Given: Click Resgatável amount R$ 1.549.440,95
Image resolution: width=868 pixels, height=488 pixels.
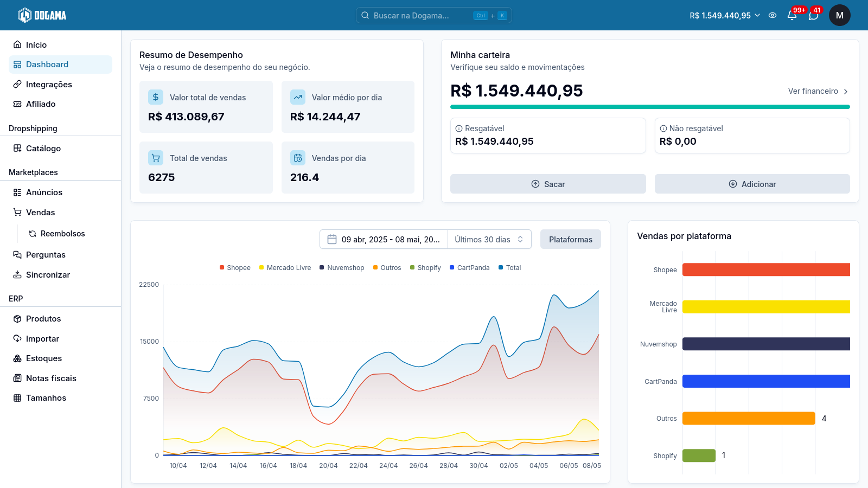Looking at the screenshot, I should click(x=494, y=142).
